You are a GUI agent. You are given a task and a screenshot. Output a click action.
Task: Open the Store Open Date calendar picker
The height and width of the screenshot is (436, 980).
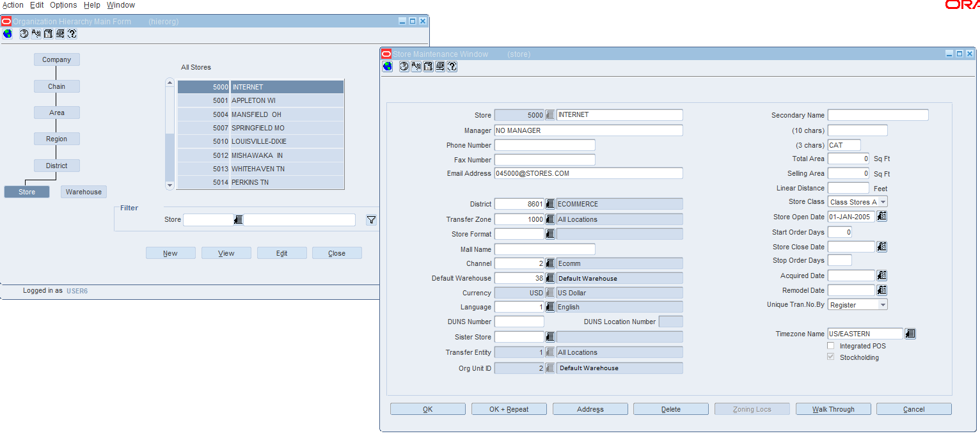[881, 216]
